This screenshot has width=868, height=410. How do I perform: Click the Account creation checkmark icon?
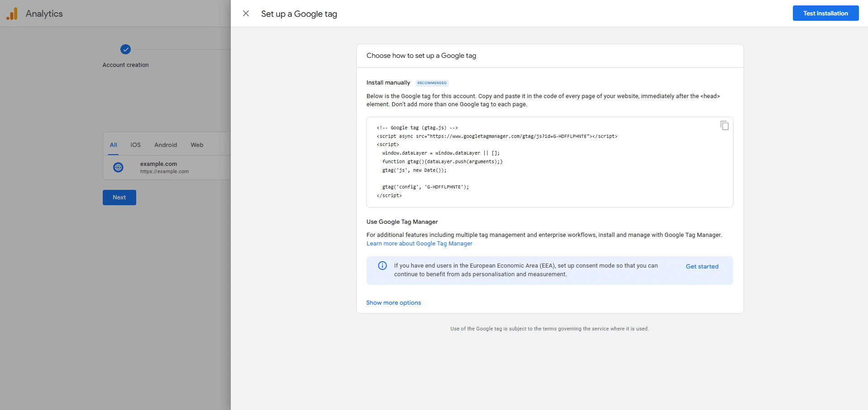(125, 49)
